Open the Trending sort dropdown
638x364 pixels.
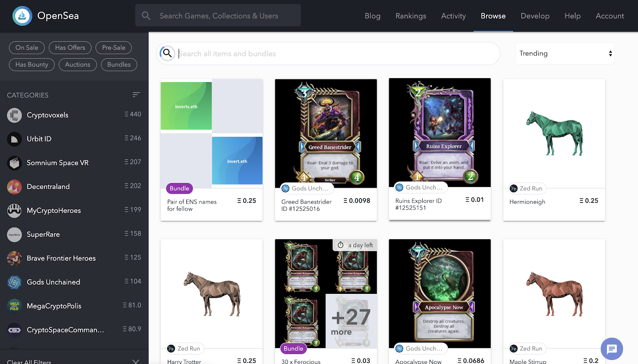[565, 53]
